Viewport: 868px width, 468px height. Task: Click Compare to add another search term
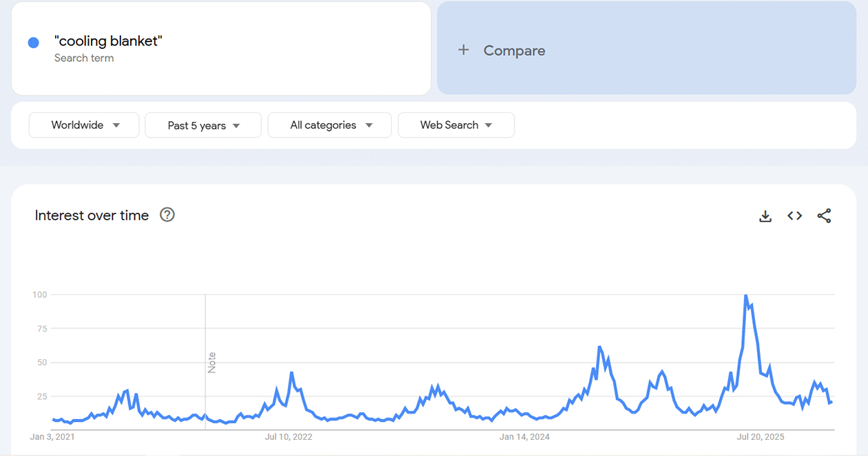tap(513, 50)
